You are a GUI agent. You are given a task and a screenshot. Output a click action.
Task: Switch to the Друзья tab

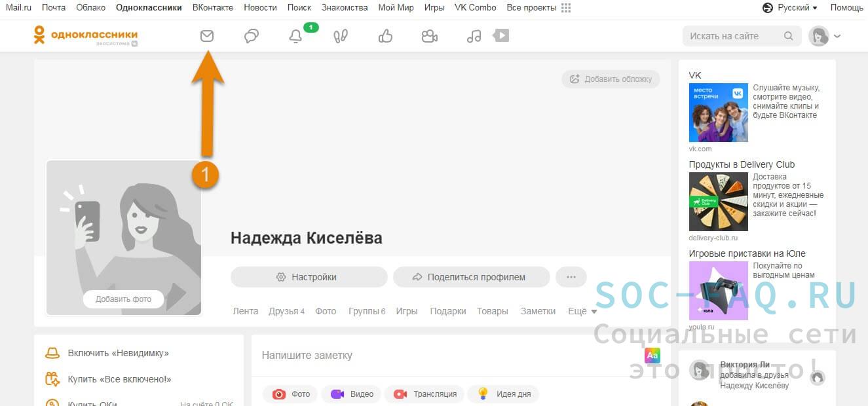point(286,312)
